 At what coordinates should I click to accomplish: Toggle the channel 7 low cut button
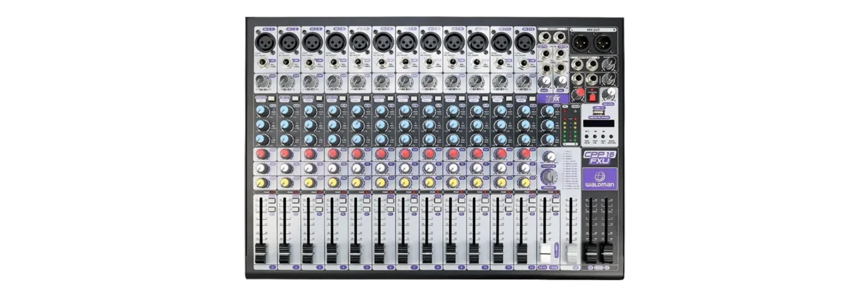click(x=413, y=98)
